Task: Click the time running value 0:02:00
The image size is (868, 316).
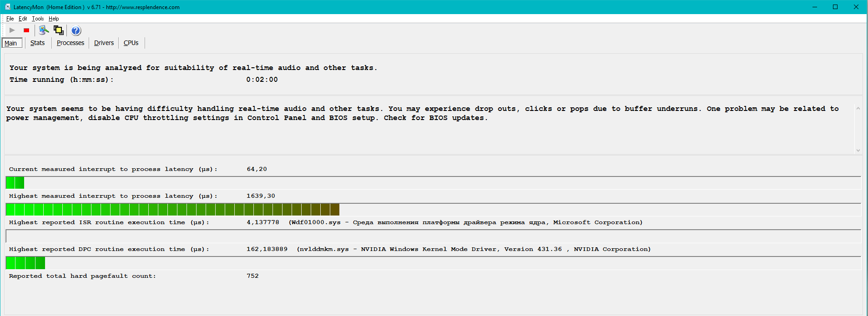Action: click(262, 80)
